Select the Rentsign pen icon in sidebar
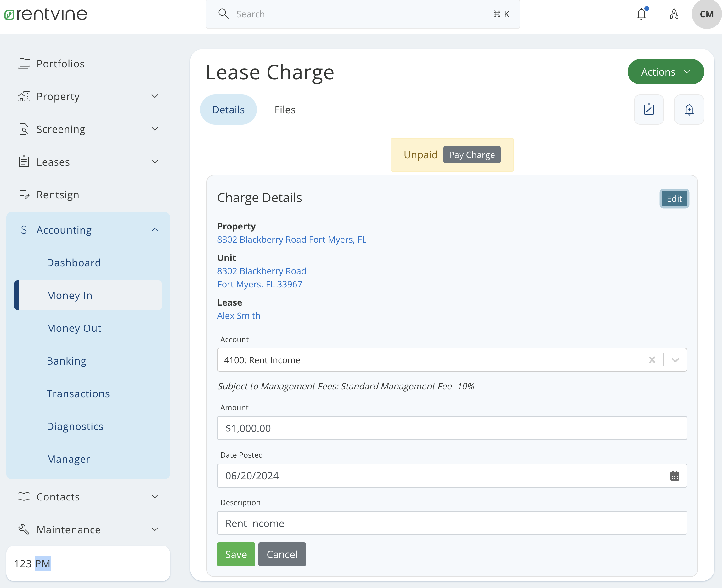The height and width of the screenshot is (588, 722). click(x=24, y=195)
